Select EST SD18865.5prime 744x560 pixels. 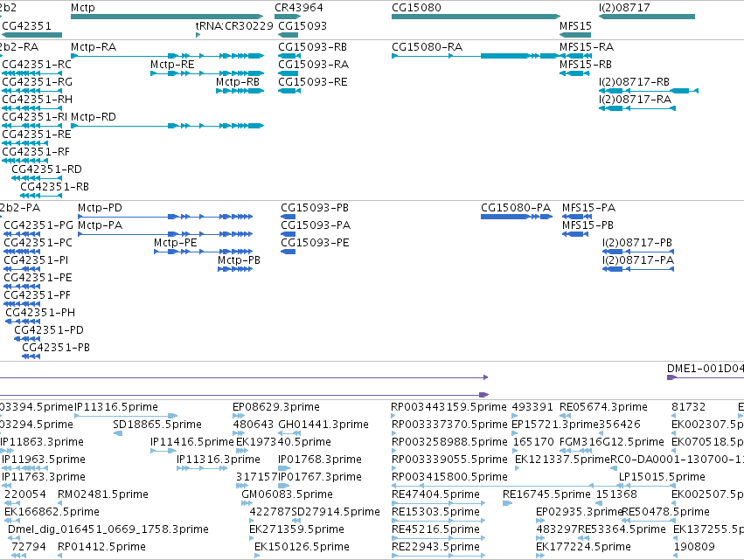click(x=157, y=425)
